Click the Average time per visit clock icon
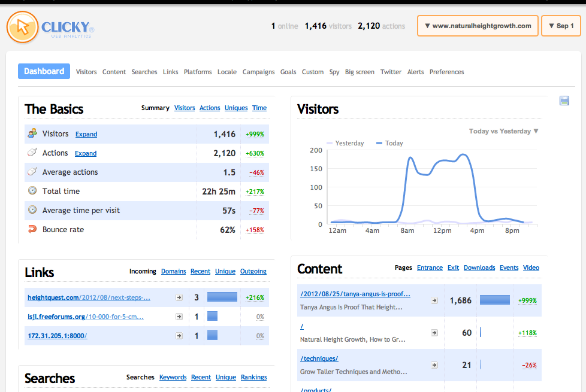This screenshot has width=586, height=392. 32,209
